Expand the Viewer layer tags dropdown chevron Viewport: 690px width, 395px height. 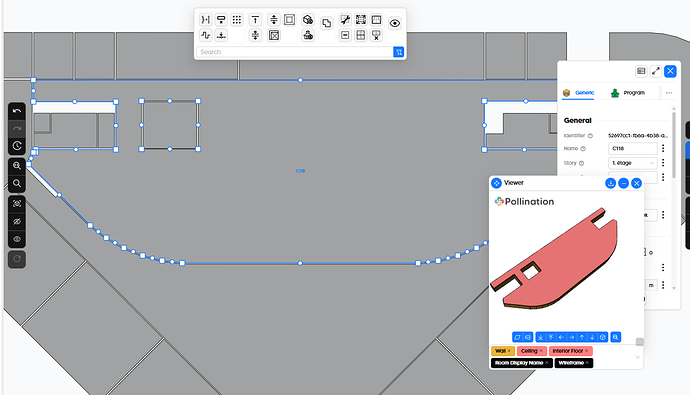[638, 357]
